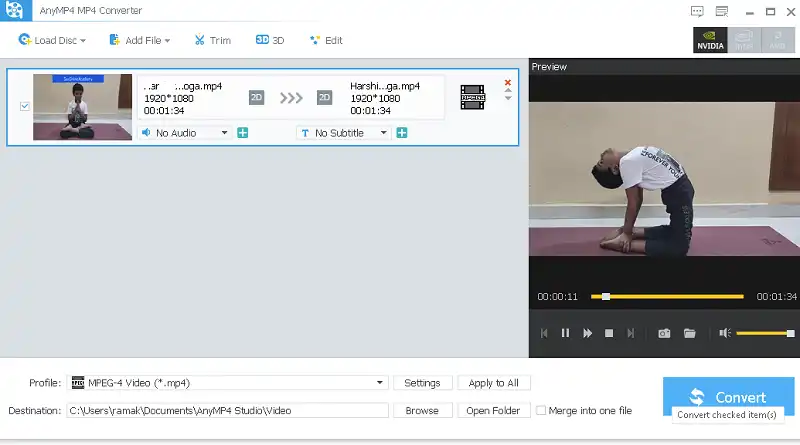
Task: Take a snapshot with the camera icon
Action: coord(664,333)
